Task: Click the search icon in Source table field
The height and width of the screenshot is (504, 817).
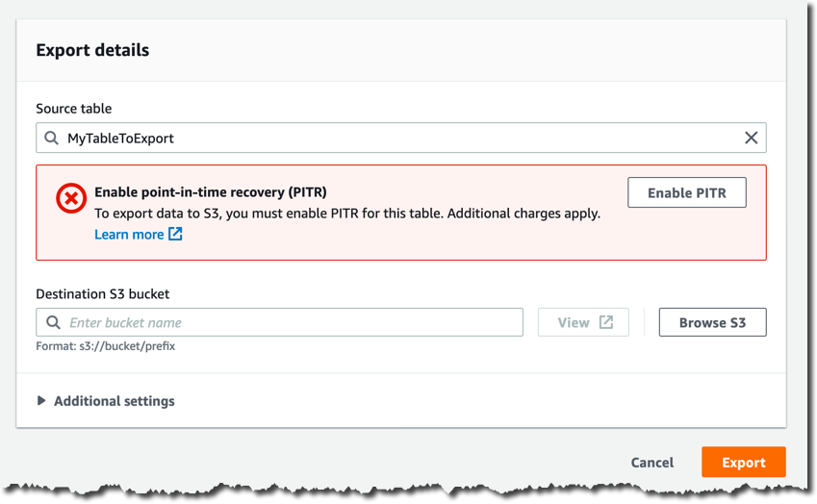Action: [x=51, y=138]
